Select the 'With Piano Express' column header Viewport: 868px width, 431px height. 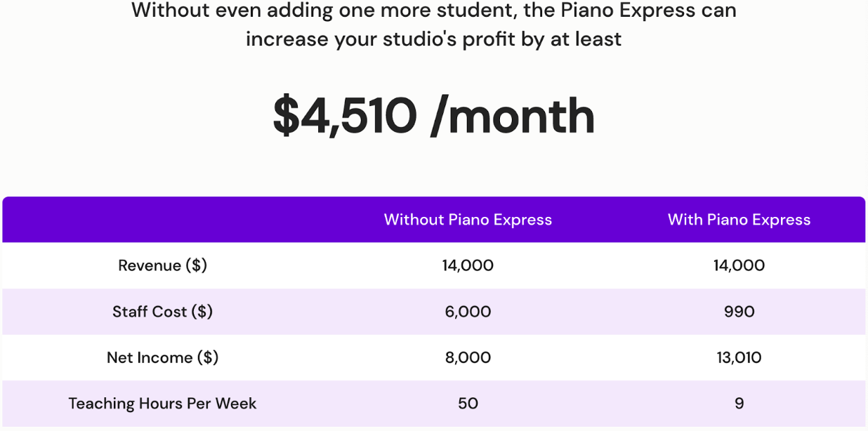pyautogui.click(x=739, y=220)
